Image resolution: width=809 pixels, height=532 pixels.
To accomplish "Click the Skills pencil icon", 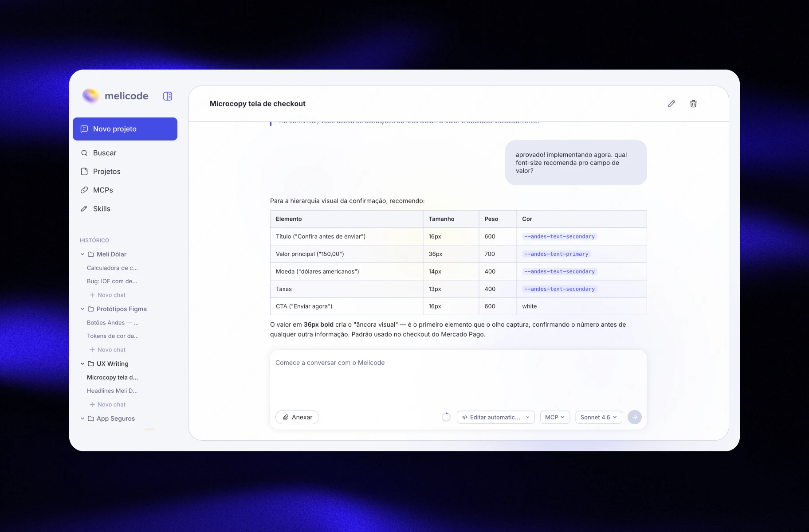I will click(84, 209).
